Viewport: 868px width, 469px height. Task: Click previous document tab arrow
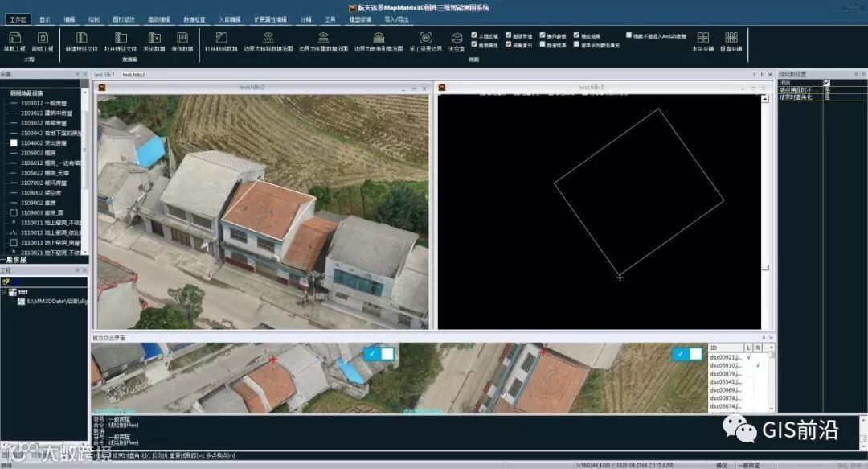(754, 74)
